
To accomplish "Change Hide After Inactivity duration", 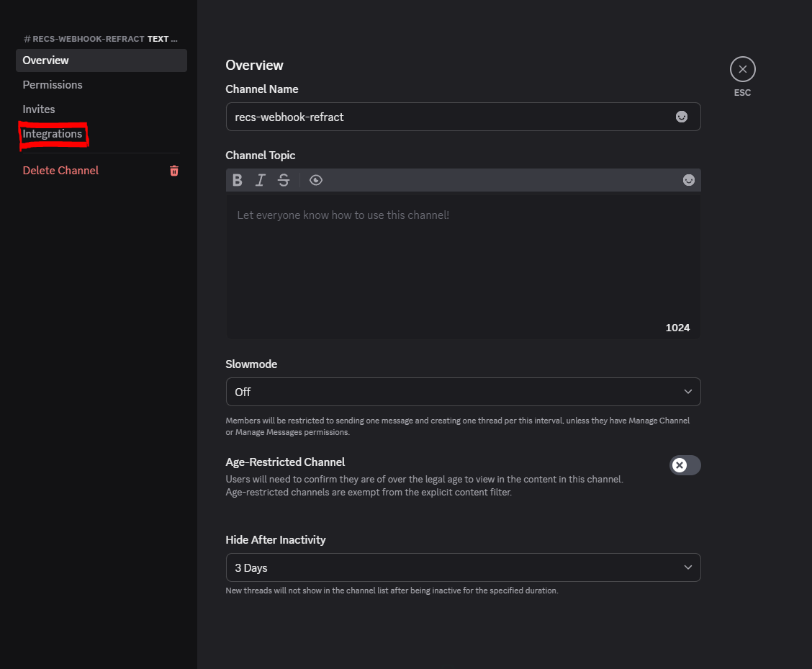I will click(x=463, y=567).
